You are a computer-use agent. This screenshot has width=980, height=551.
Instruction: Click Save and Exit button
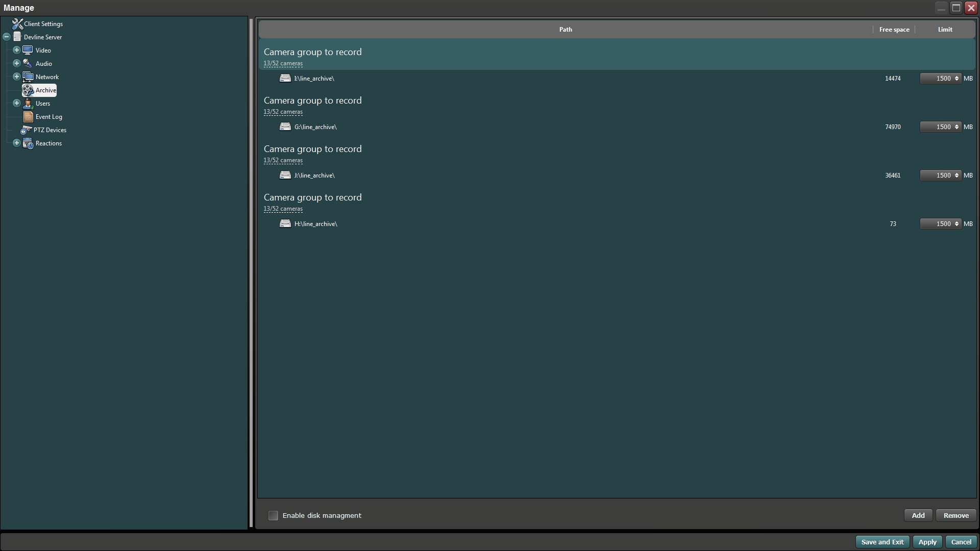[882, 542]
